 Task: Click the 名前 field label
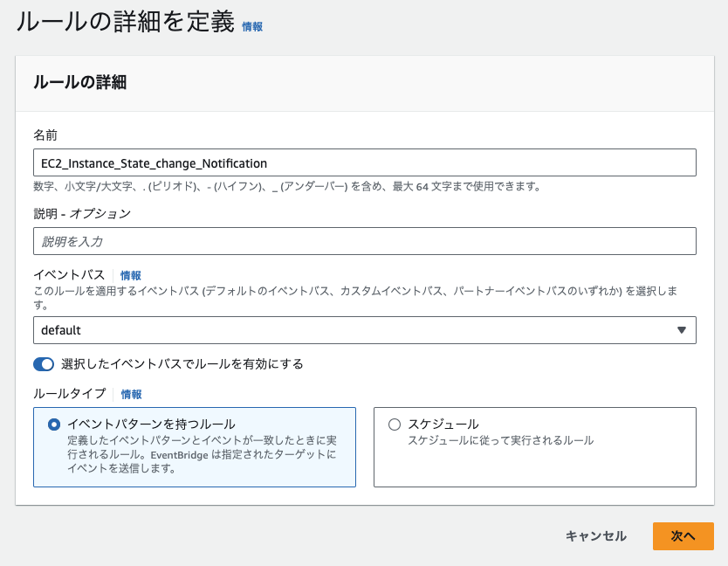pos(45,135)
